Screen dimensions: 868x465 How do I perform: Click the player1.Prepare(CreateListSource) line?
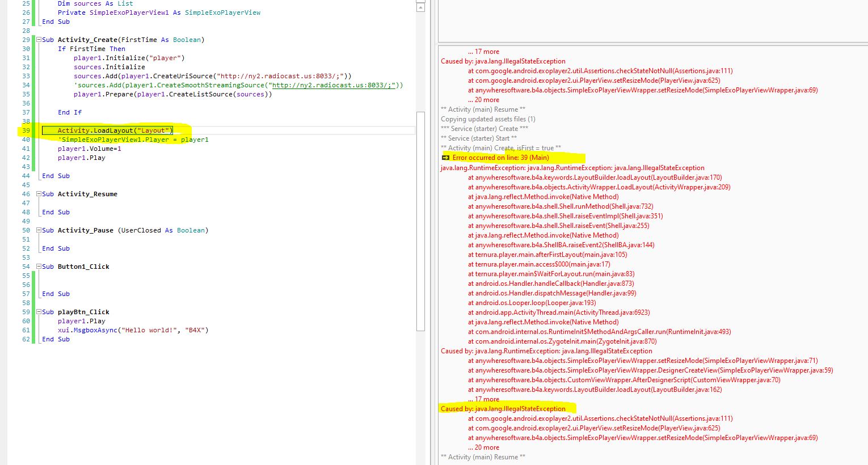(172, 94)
